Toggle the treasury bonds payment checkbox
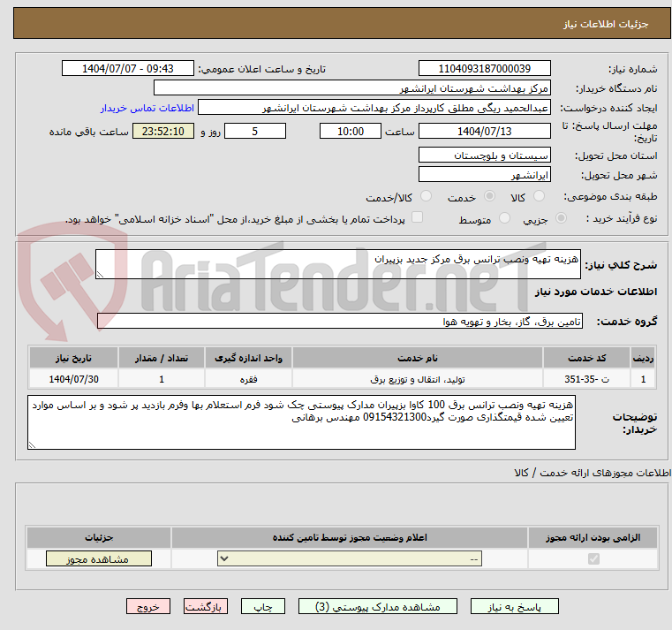672x630 pixels. pyautogui.click(x=418, y=217)
